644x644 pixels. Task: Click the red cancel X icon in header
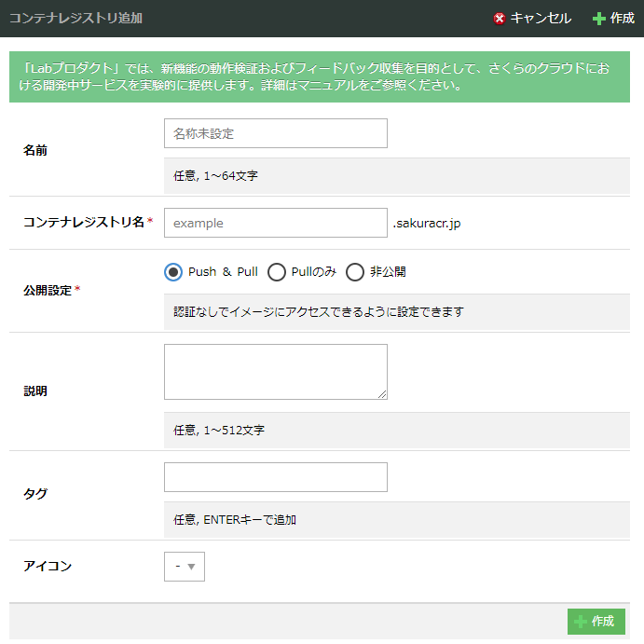pyautogui.click(x=499, y=19)
